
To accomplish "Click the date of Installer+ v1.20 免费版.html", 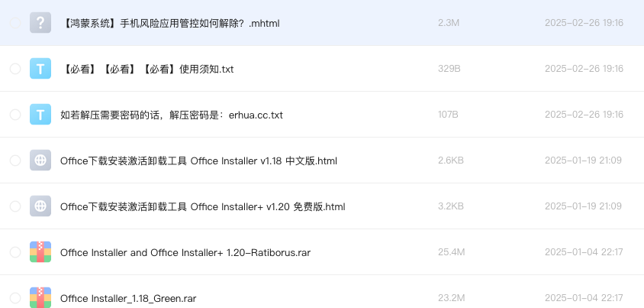I will (583, 206).
